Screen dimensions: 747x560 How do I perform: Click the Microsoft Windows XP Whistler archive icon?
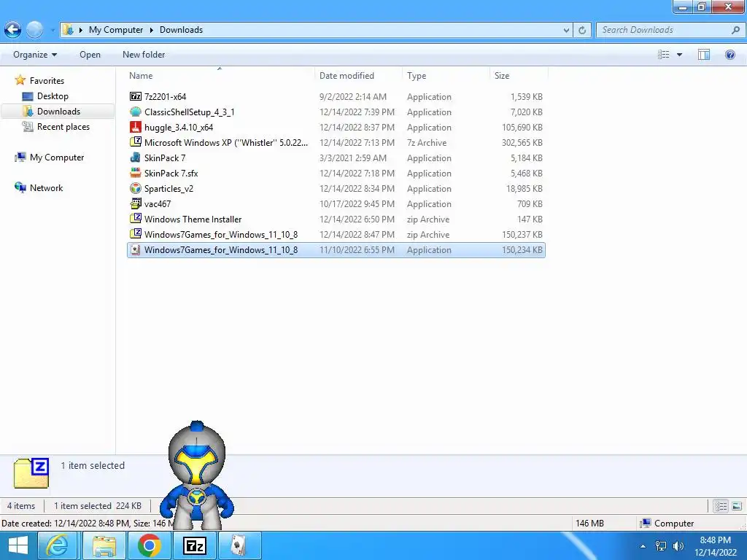[x=136, y=142]
